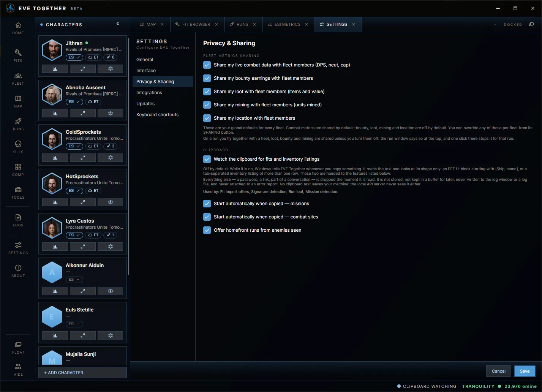The height and width of the screenshot is (392, 542).
Task: Click the Cancel button
Action: pyautogui.click(x=499, y=371)
